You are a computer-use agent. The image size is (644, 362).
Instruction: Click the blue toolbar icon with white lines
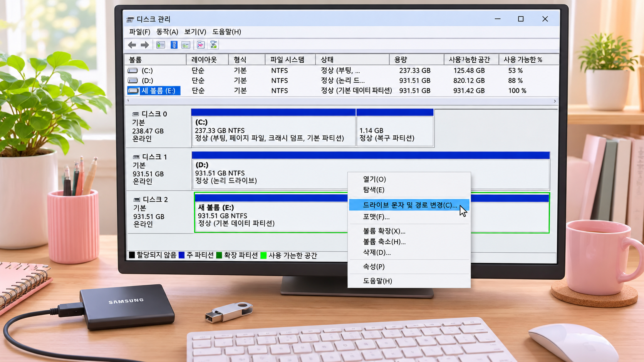174,45
